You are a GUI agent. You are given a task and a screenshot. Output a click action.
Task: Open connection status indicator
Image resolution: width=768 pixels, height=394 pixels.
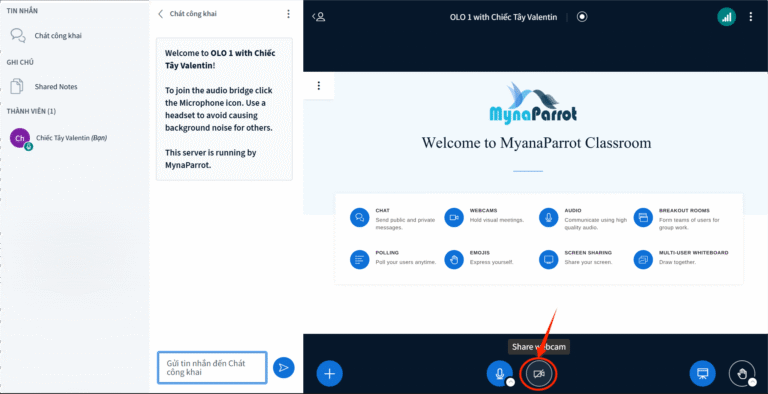point(726,17)
